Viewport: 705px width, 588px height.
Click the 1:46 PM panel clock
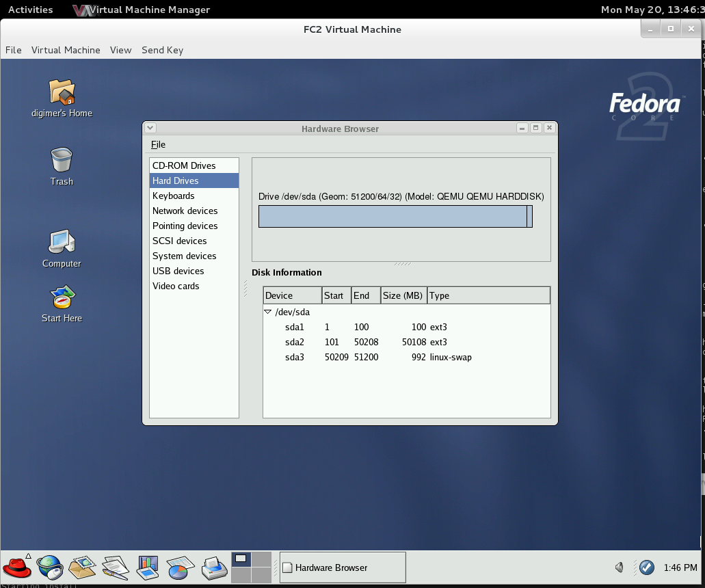pyautogui.click(x=680, y=567)
